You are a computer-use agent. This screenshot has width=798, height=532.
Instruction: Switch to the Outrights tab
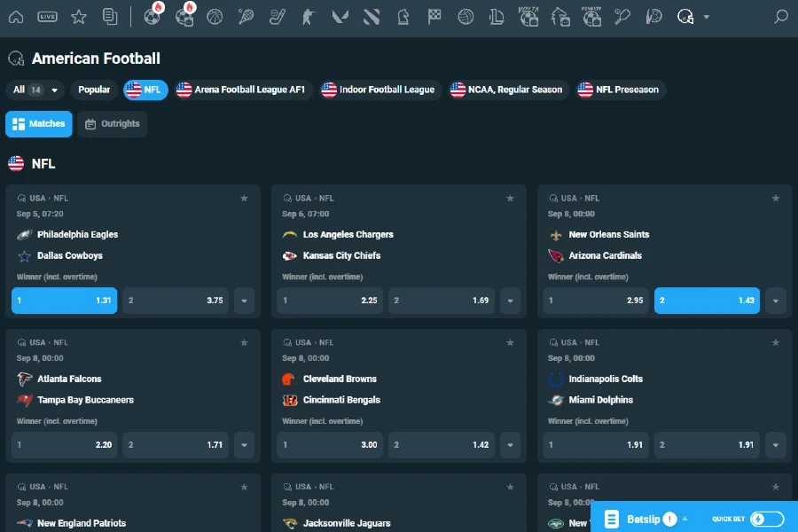[113, 124]
